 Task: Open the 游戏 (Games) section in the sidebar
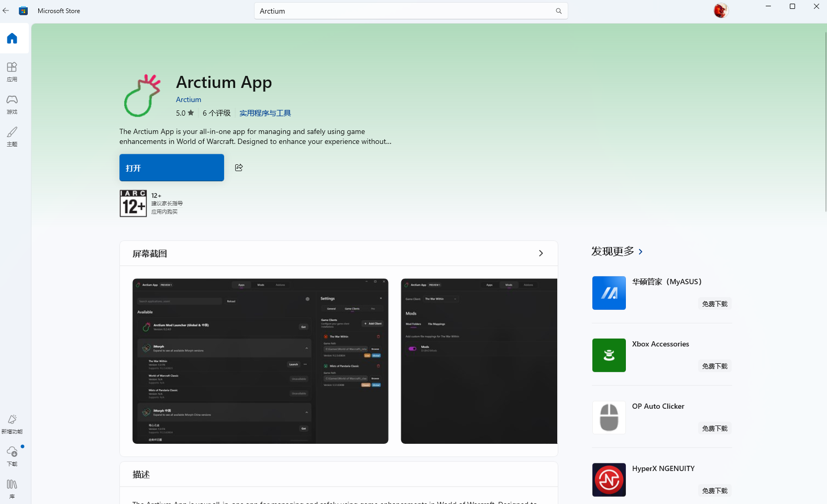[12, 104]
